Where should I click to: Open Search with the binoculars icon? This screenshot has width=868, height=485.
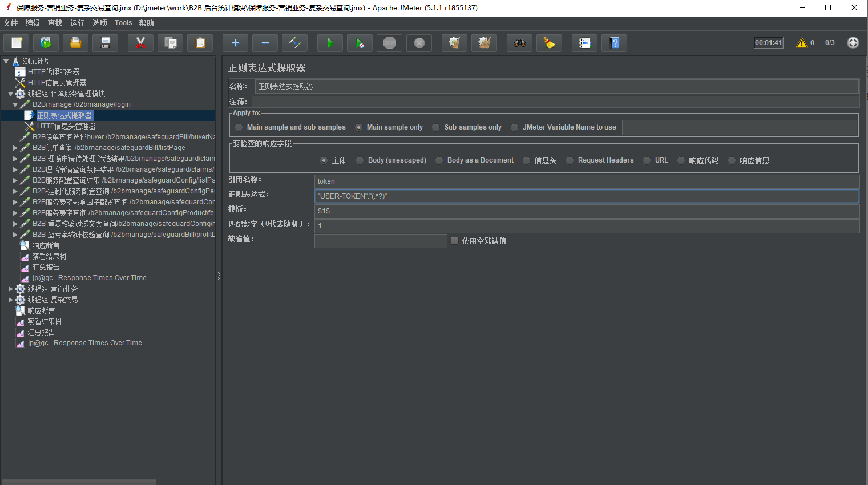[x=519, y=43]
